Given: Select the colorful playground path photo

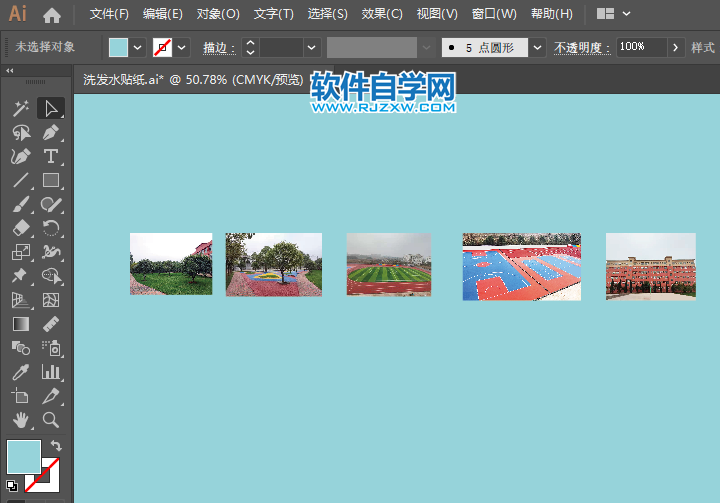Looking at the screenshot, I should tap(274, 265).
